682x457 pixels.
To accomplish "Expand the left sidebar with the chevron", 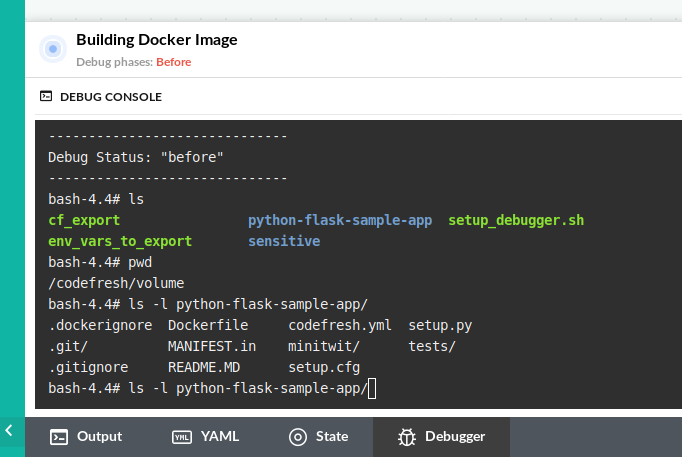I will coord(9,431).
